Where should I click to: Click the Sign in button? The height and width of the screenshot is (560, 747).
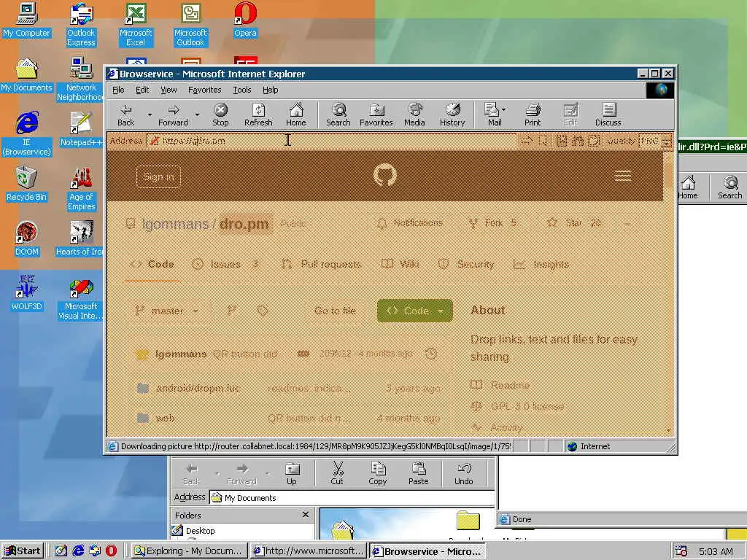click(x=158, y=177)
